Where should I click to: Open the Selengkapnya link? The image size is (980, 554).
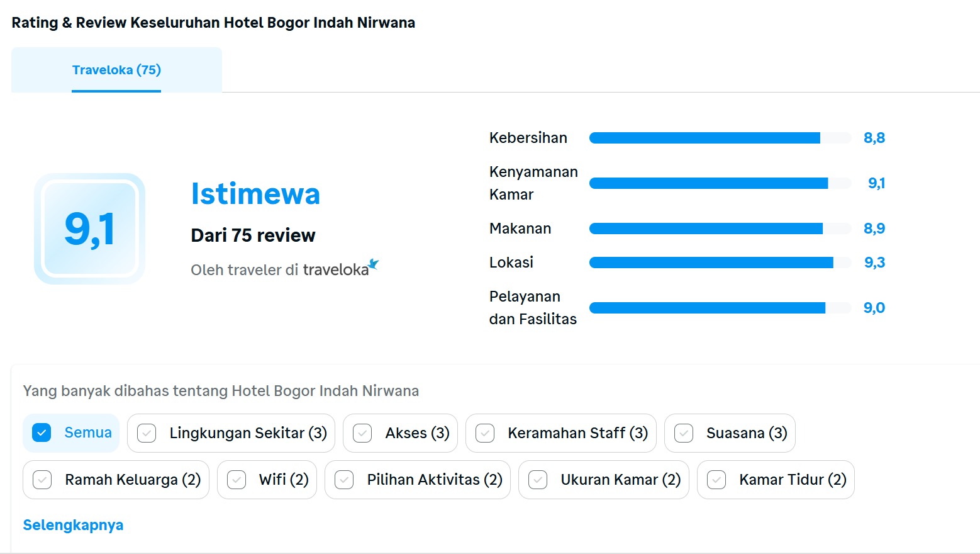pyautogui.click(x=73, y=525)
